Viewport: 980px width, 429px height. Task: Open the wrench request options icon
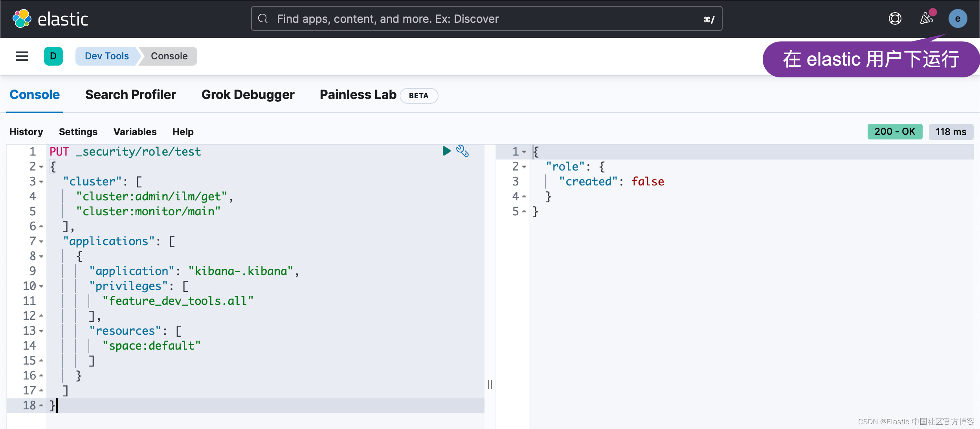point(462,151)
